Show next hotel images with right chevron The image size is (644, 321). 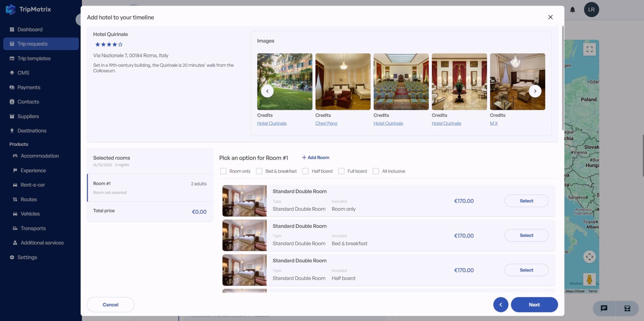click(x=535, y=91)
